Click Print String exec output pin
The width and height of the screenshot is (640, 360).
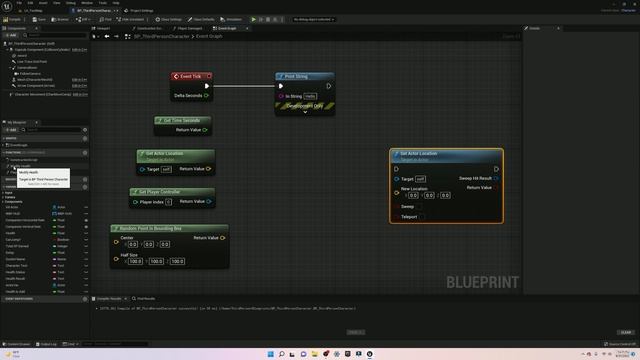[x=329, y=86]
